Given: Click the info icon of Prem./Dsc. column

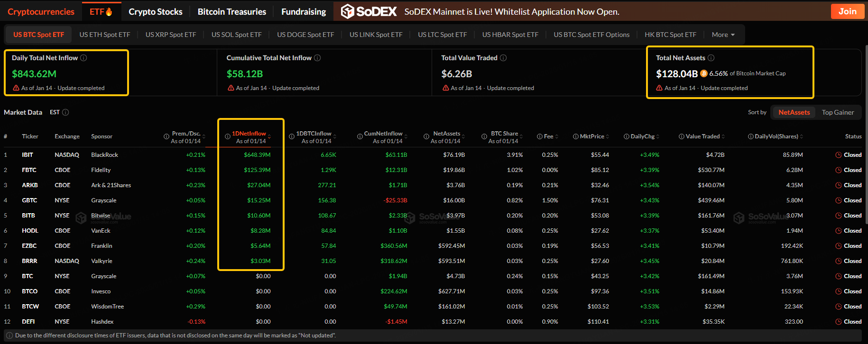Looking at the screenshot, I should point(166,136).
